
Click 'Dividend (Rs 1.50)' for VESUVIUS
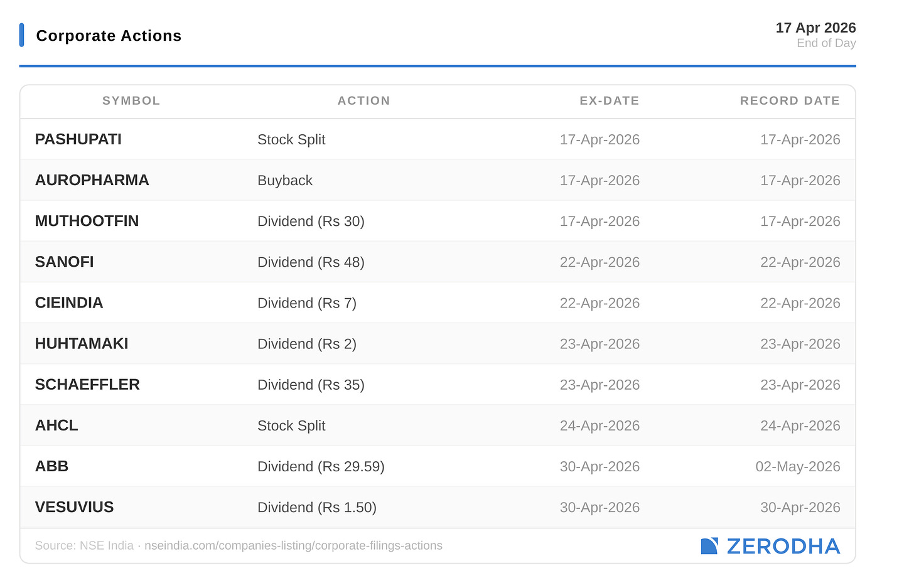pyautogui.click(x=317, y=508)
